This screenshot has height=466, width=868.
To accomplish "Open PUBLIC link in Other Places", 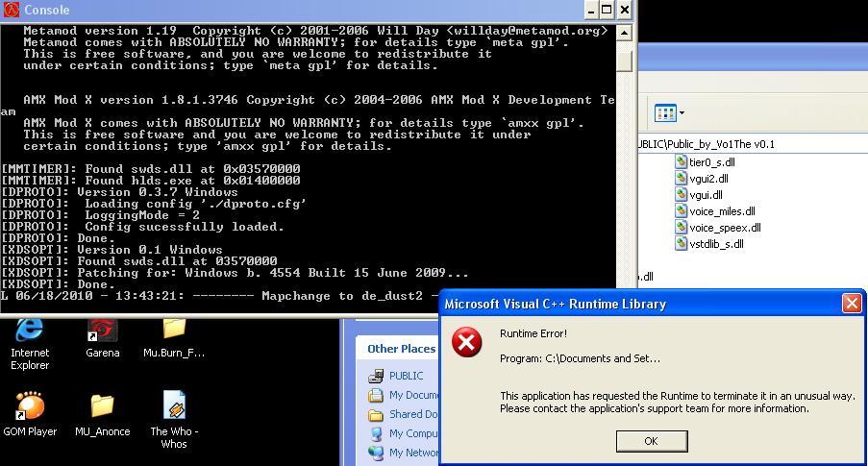I will click(x=406, y=376).
